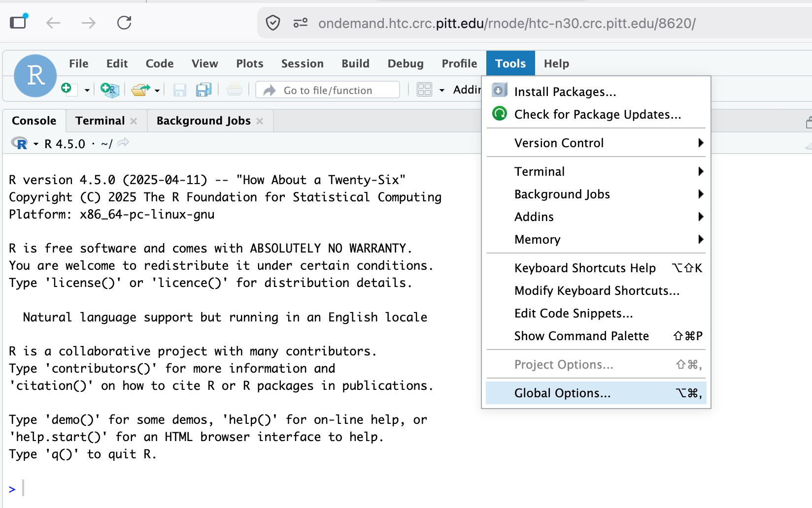Screen dimensions: 812x508
Task: Click the browser reload button
Action: pyautogui.click(x=124, y=23)
